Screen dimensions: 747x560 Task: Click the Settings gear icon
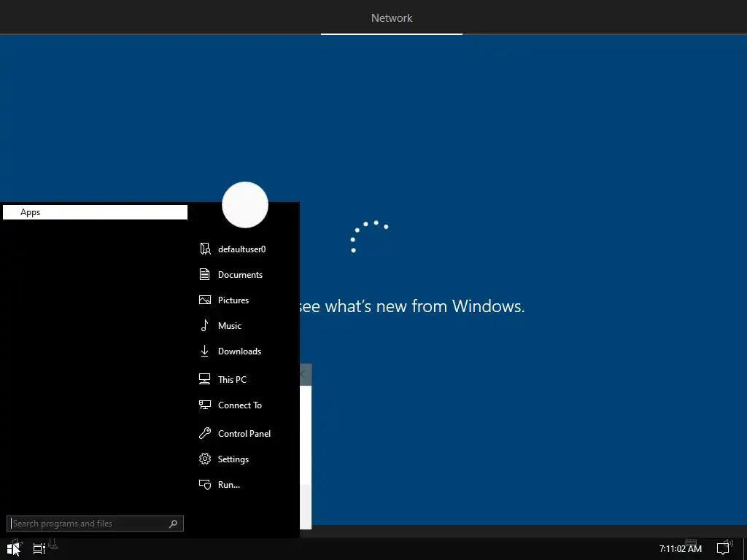pos(205,459)
